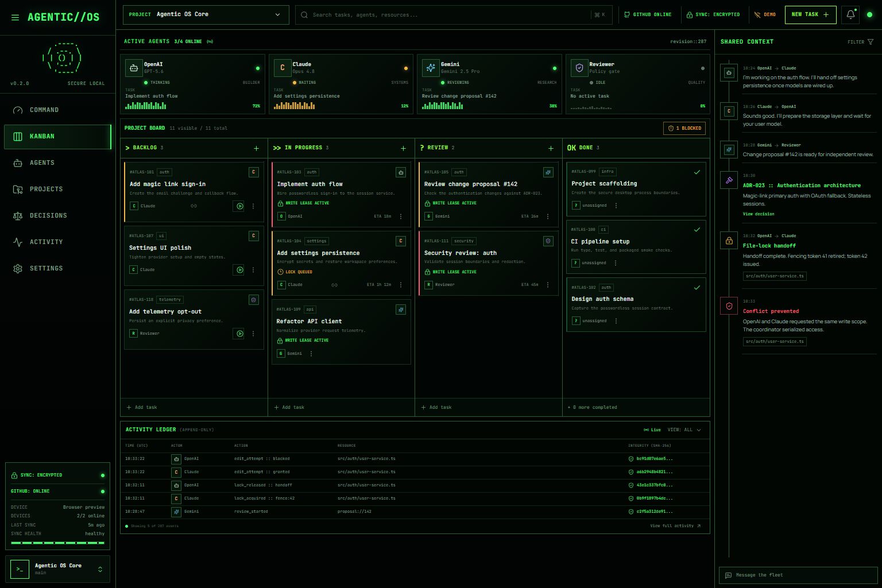
Task: Focus the search tasks, agents, resources field
Action: pyautogui.click(x=454, y=15)
